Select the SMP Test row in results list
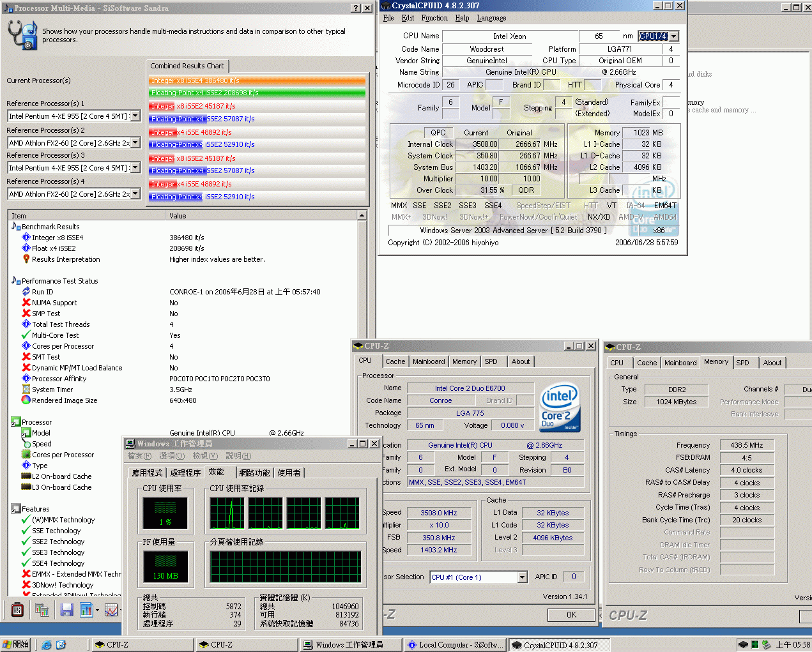The width and height of the screenshot is (812, 652). [x=46, y=314]
